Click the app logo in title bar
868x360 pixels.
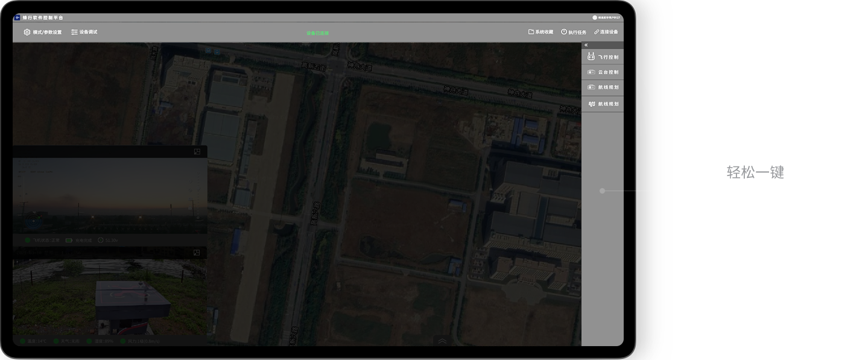click(x=17, y=17)
